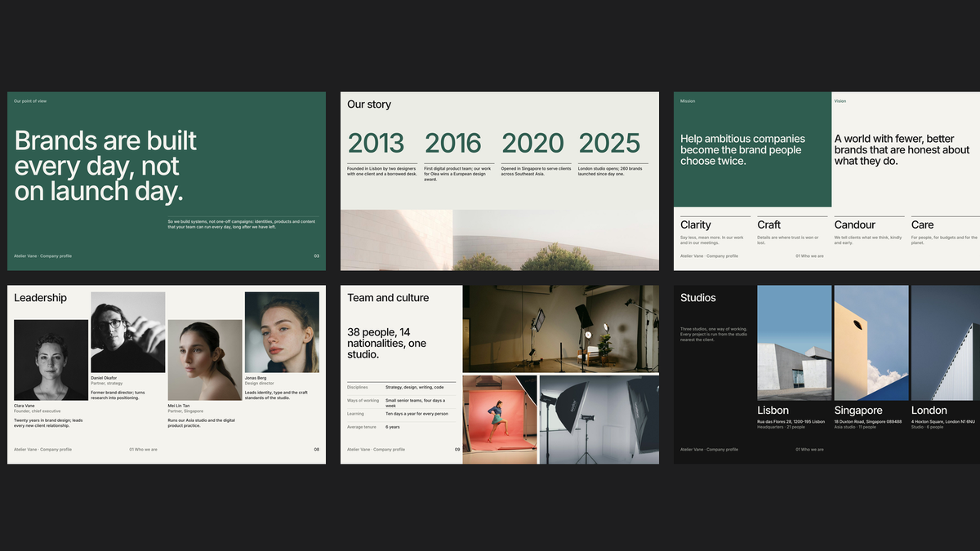This screenshot has width=980, height=551.
Task: Select the "Singapore" studio heading
Action: 858,411
